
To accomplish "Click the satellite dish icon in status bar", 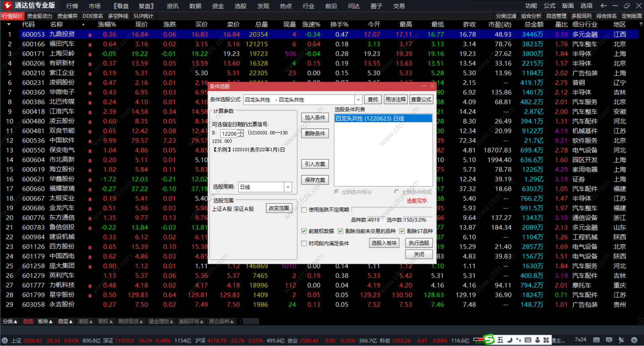I will click(x=621, y=340).
